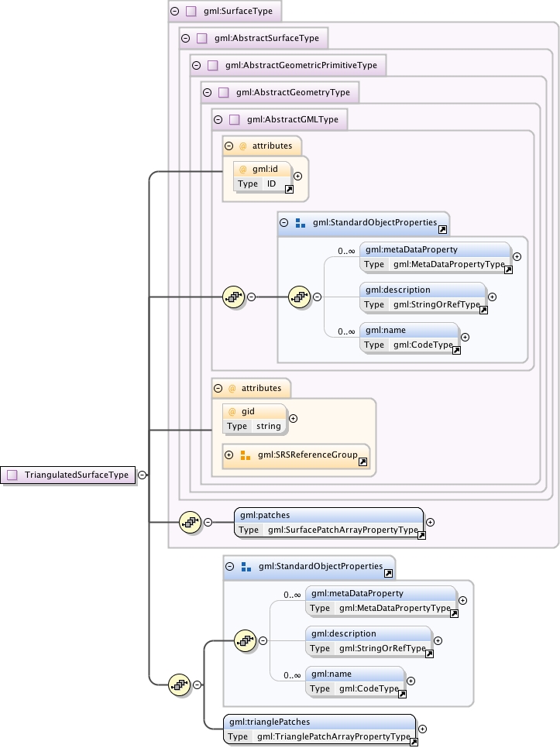560x748 pixels.
Task: Expand lower gml:metaDataProperty element
Action: pos(462,601)
